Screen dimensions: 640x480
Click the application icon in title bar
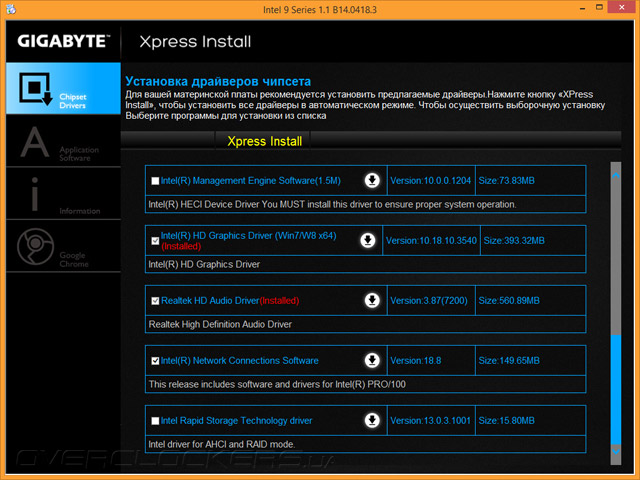pyautogui.click(x=11, y=9)
